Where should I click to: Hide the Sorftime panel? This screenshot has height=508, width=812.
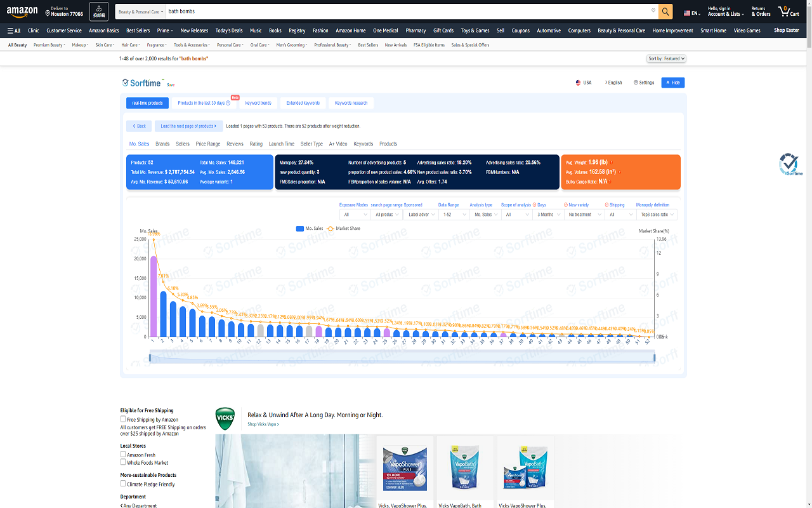coord(673,83)
